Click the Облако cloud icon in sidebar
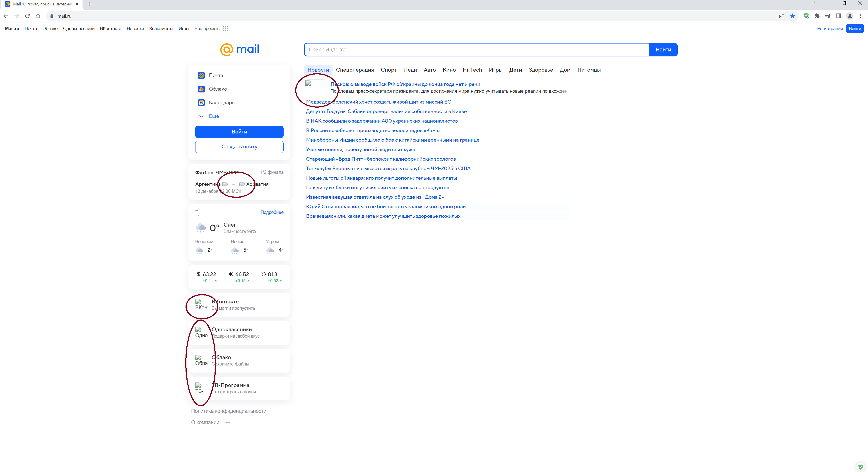The width and height of the screenshot is (868, 472). click(201, 89)
